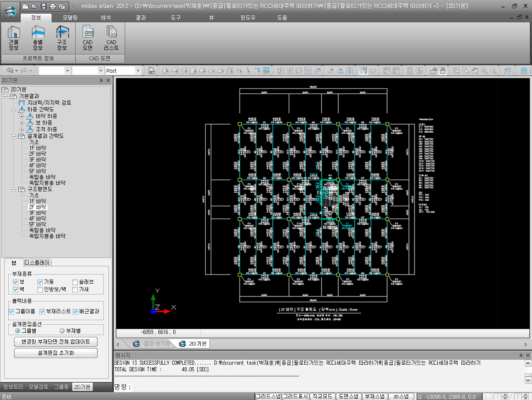532x400 pixels.
Task: Switch to the 결과 보기창 view tab
Action: [x=152, y=344]
